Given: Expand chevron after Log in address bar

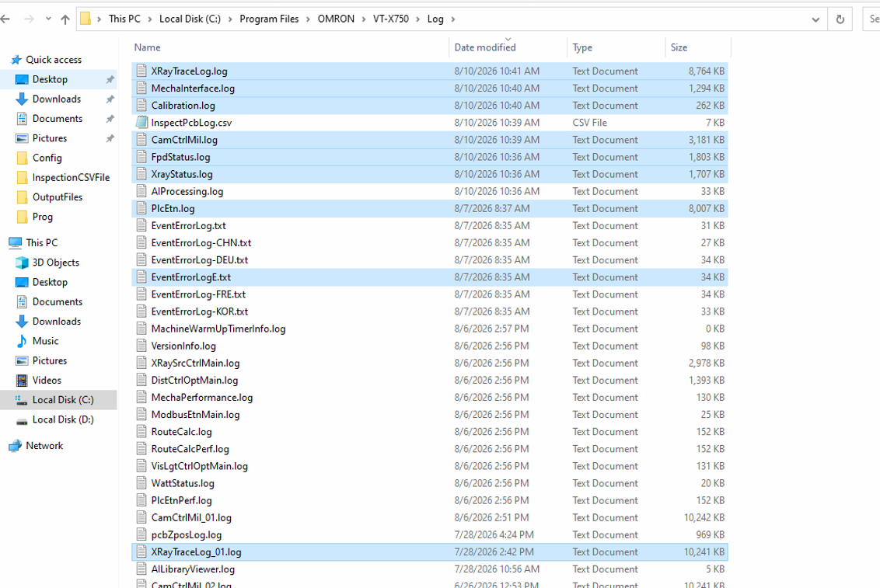Looking at the screenshot, I should [x=453, y=19].
